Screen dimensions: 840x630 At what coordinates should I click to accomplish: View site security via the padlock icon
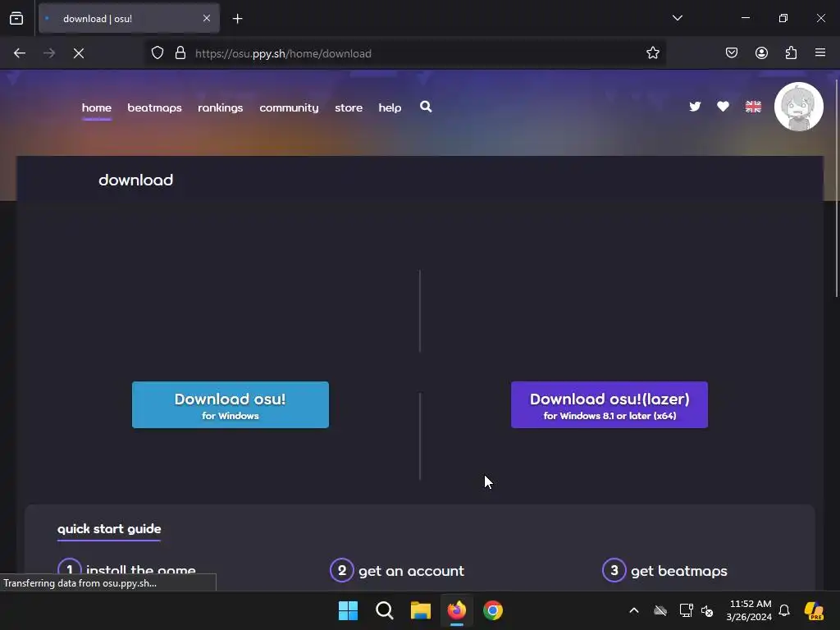click(180, 53)
